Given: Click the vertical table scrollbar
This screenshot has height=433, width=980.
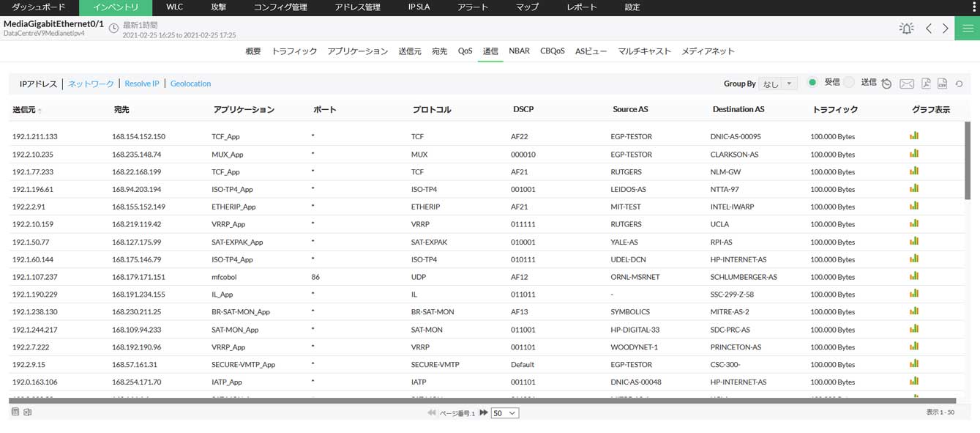Looking at the screenshot, I should [x=968, y=160].
